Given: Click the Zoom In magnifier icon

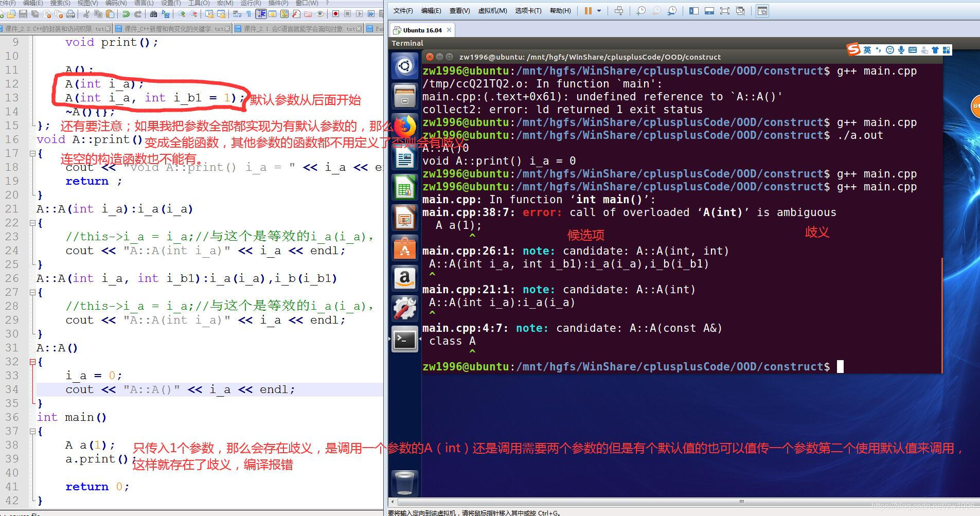Looking at the screenshot, I should tap(181, 14).
